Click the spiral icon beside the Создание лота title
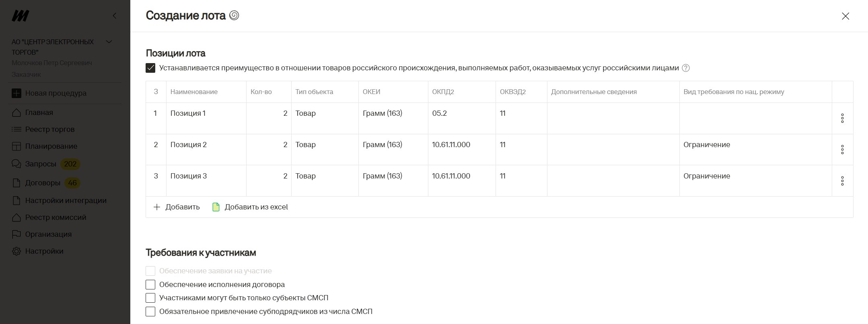868x324 pixels. pyautogui.click(x=234, y=16)
